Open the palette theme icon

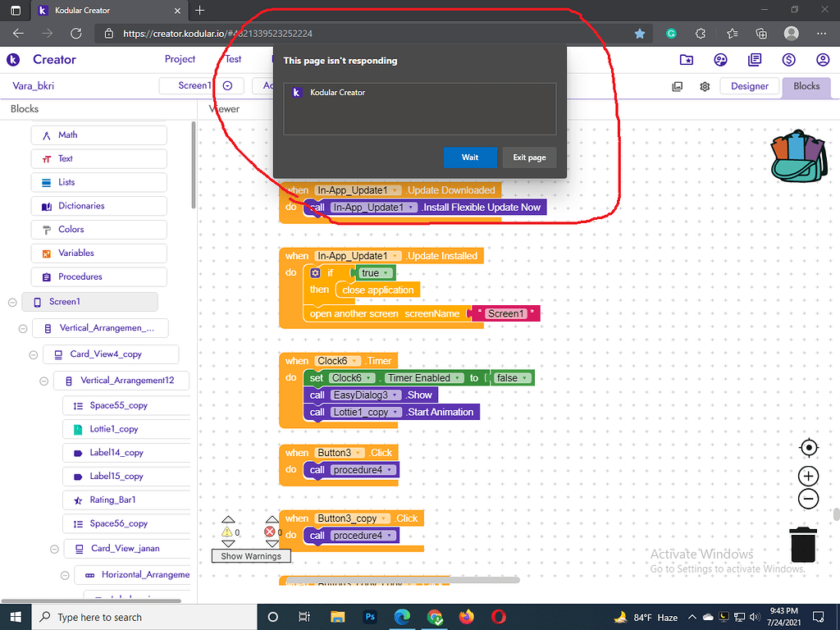[x=720, y=59]
